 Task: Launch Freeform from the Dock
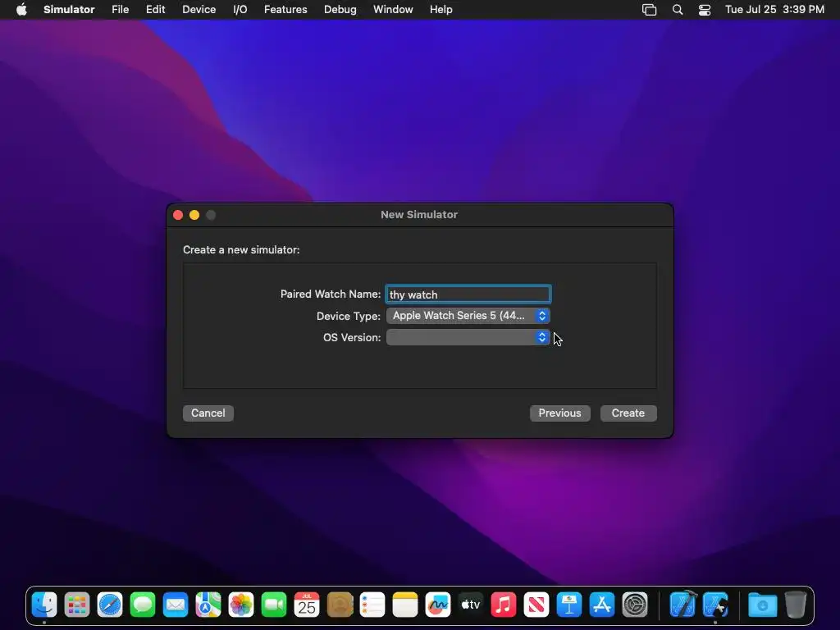[x=438, y=605]
